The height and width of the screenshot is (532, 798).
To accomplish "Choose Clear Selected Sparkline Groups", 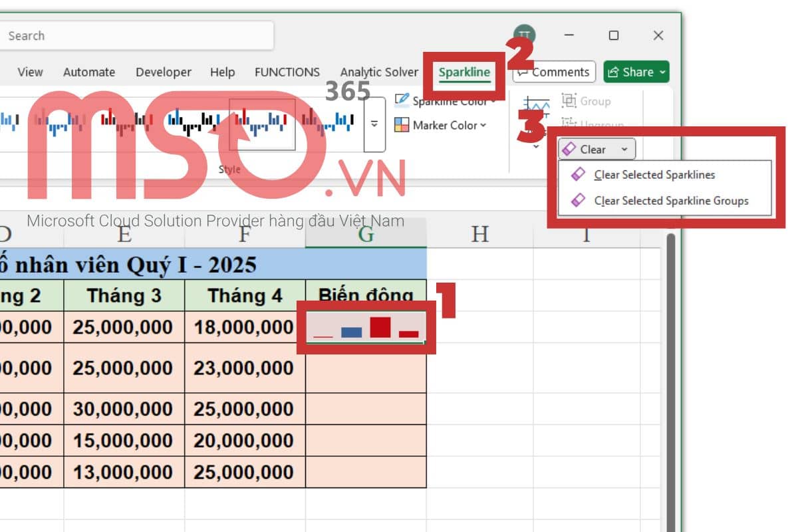I will pos(664,200).
